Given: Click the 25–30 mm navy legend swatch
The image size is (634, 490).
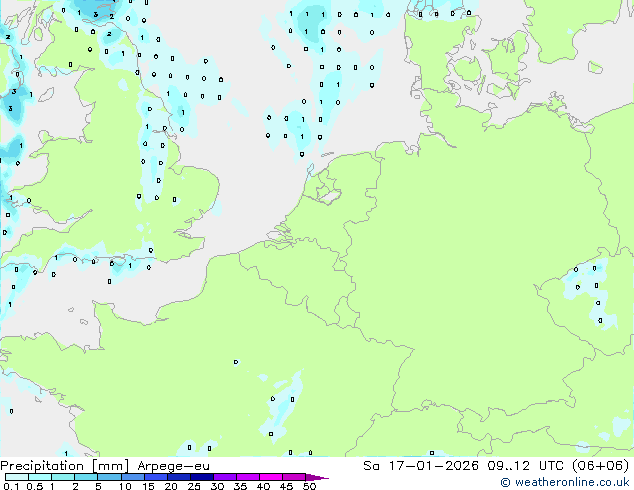Looking at the screenshot, I should coord(202,477).
